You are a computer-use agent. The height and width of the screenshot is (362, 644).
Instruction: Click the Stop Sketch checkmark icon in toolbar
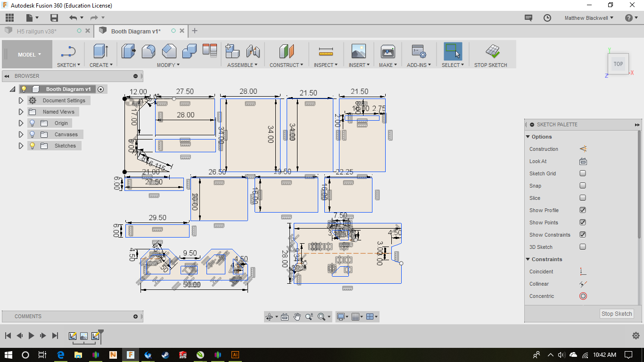pos(492,51)
